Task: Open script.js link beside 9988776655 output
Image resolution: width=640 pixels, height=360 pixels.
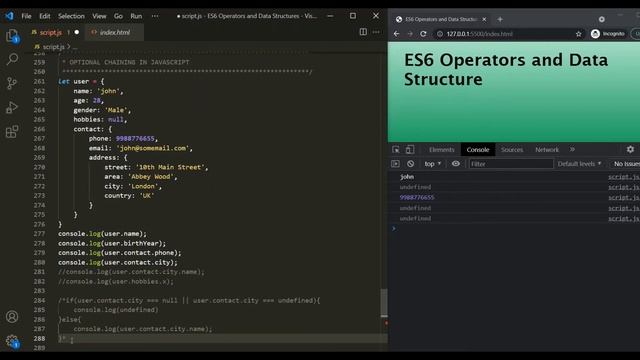Action: [x=624, y=198]
